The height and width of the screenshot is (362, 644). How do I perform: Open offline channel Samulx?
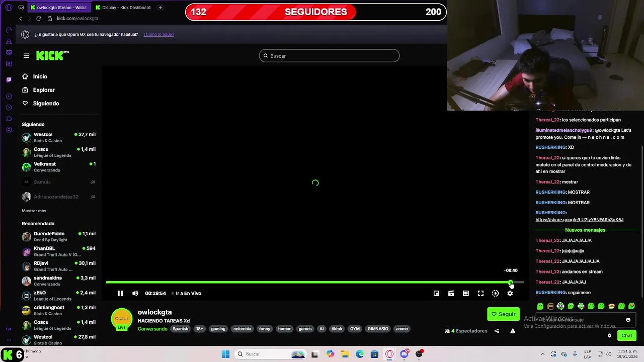(58, 182)
